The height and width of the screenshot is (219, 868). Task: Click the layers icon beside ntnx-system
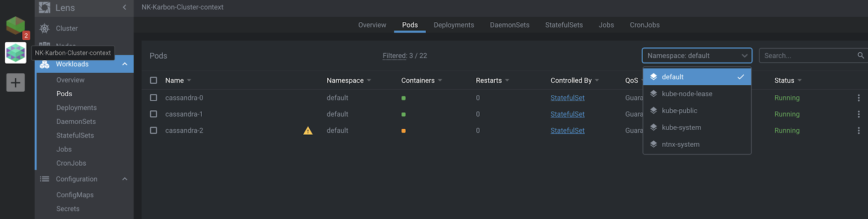click(x=654, y=144)
